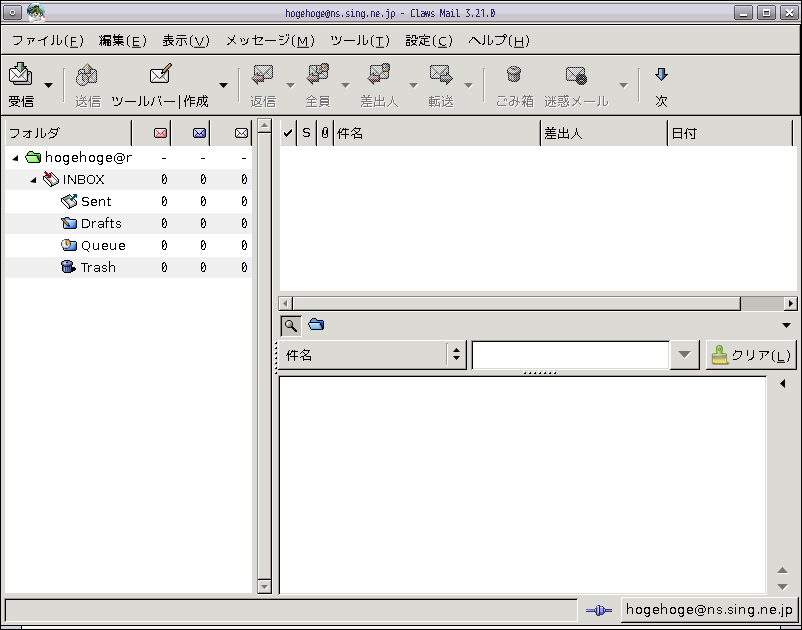Toggle online/offline connection icon in status bar

pyautogui.click(x=598, y=610)
